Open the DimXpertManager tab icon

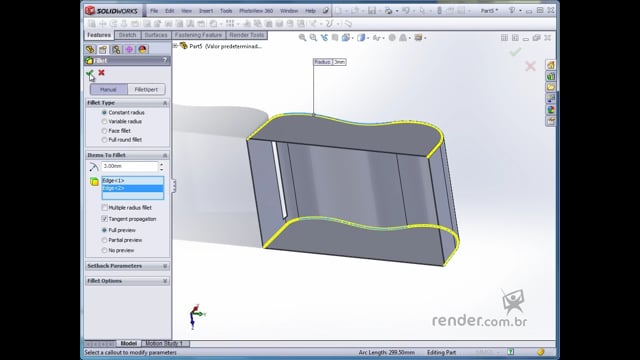[x=129, y=49]
